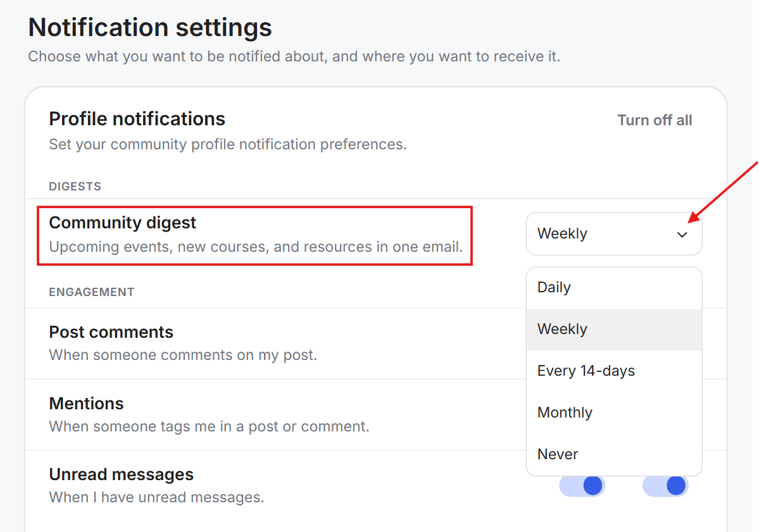Select Daily from the frequency list
Image resolution: width=759 pixels, height=532 pixels.
[x=614, y=288]
